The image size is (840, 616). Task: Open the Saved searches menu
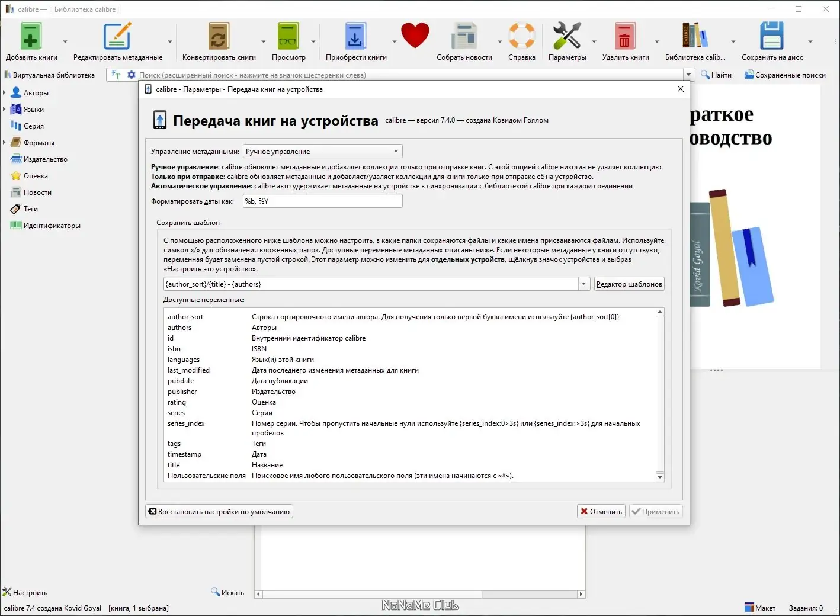click(x=785, y=75)
